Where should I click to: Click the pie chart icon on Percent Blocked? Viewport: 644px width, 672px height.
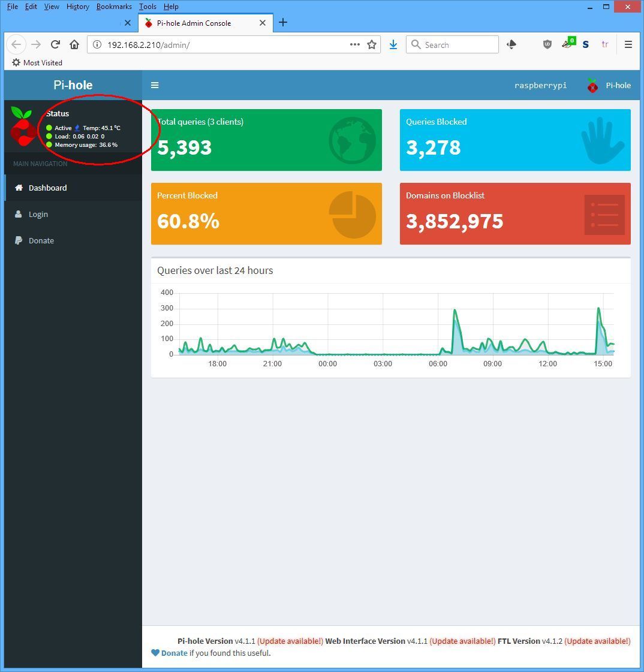coord(352,214)
